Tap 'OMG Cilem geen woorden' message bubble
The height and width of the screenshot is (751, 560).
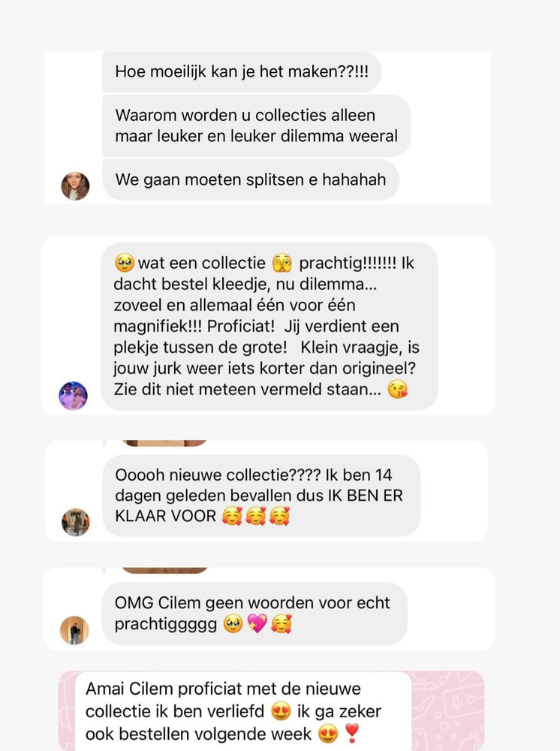(254, 614)
